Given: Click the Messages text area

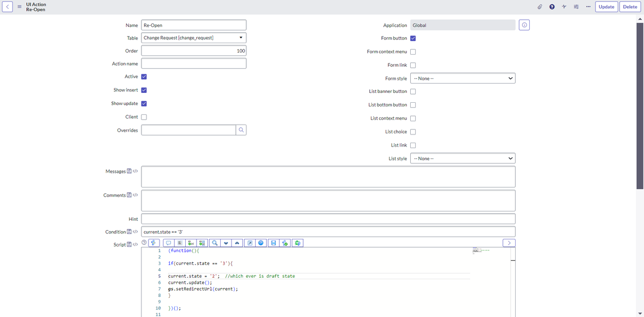Looking at the screenshot, I should (328, 177).
